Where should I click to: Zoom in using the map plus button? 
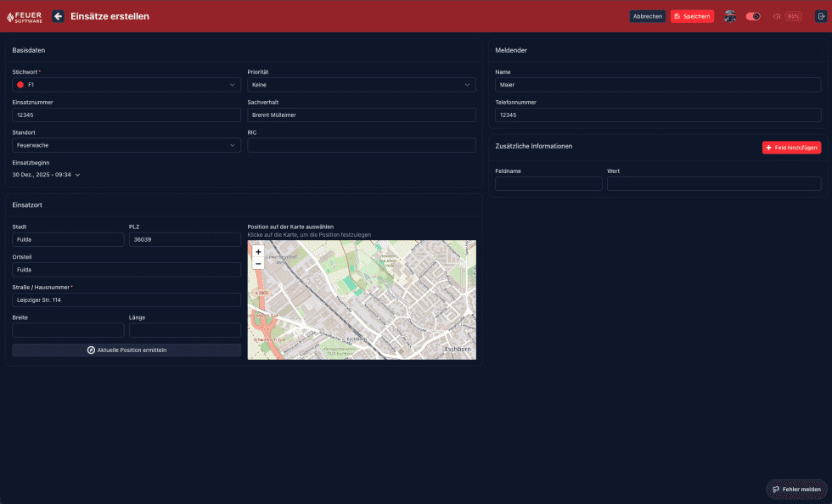pos(258,251)
